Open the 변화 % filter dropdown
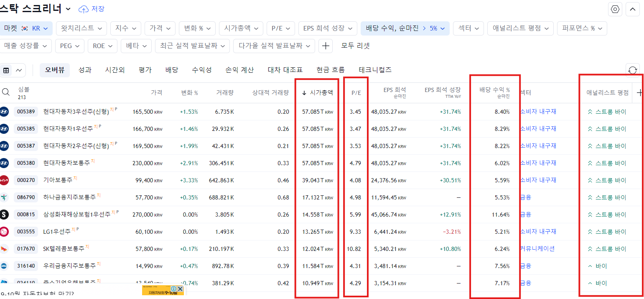 pos(197,28)
